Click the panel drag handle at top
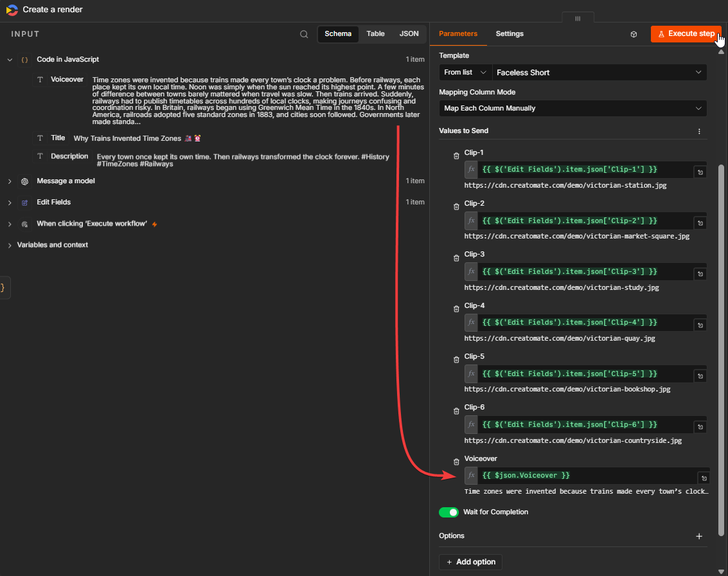The height and width of the screenshot is (576, 728). (x=578, y=18)
